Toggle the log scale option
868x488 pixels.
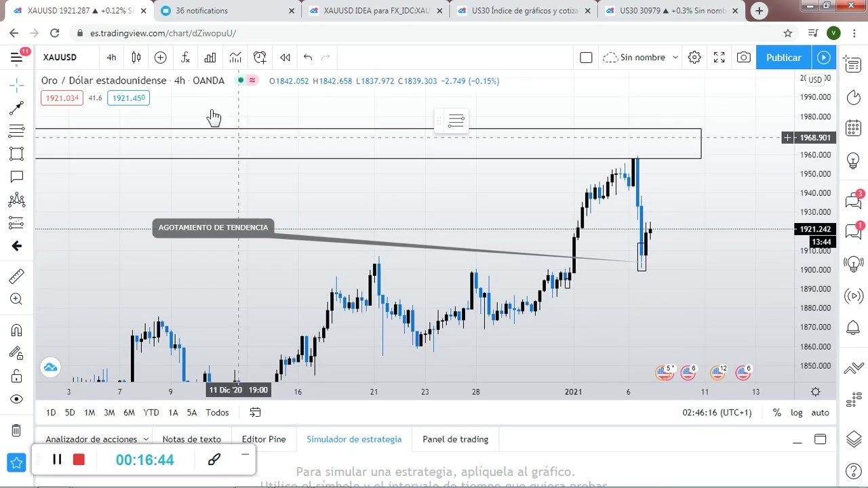click(x=796, y=413)
